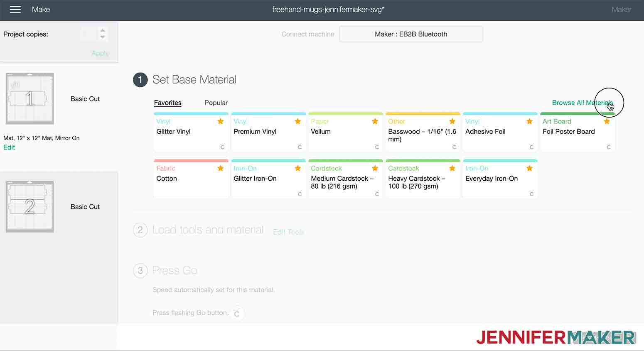Toggle Foil Poster Board favorite star
Viewport: 644px width, 351px height.
607,121
